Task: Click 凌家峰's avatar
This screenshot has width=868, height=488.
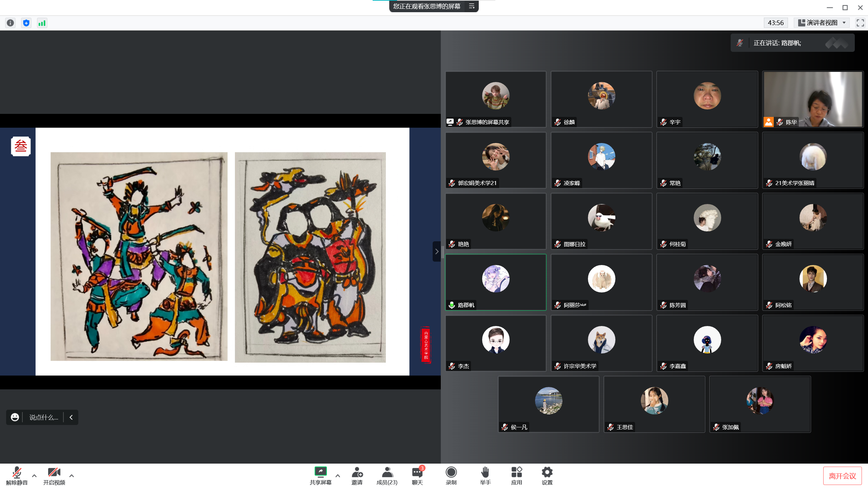Action: [x=601, y=157]
